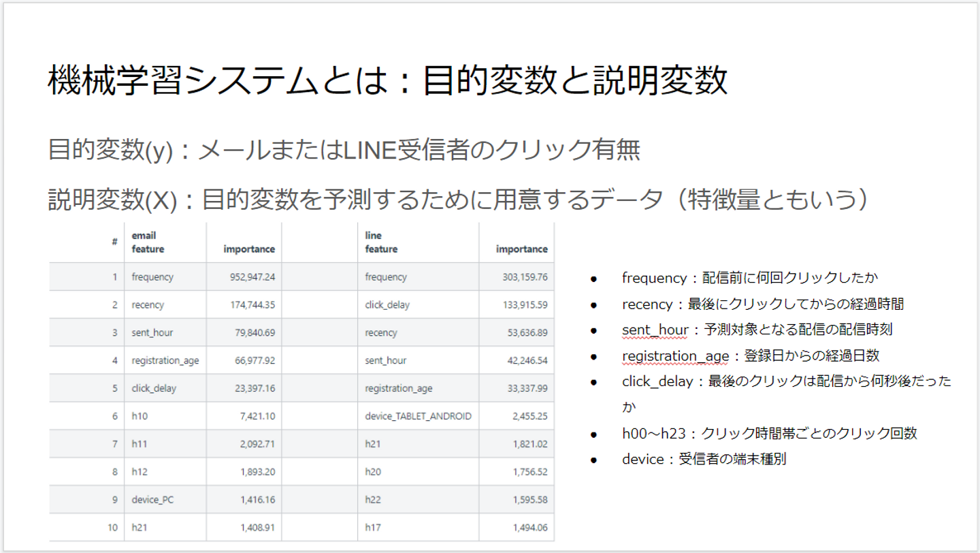
Task: Click 'frequency' in the email feature column
Action: pyautogui.click(x=152, y=277)
